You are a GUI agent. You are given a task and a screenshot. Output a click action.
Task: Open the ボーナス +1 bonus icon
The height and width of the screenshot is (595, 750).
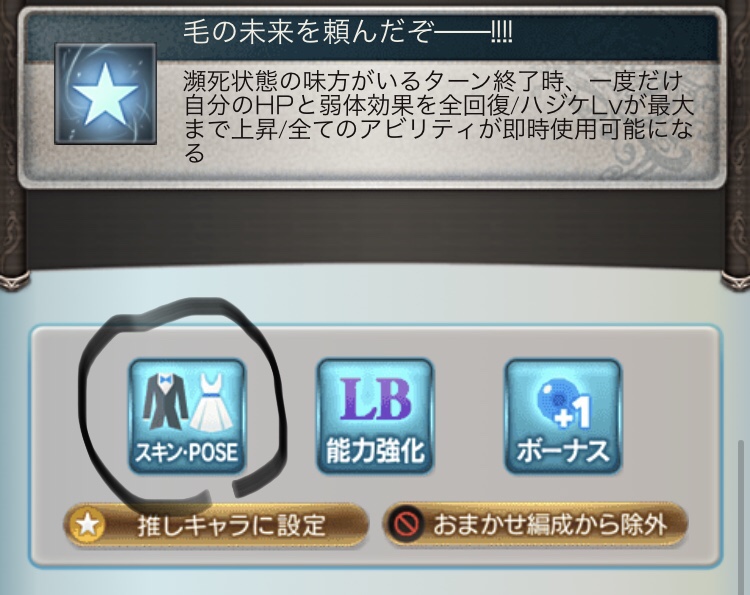(563, 417)
